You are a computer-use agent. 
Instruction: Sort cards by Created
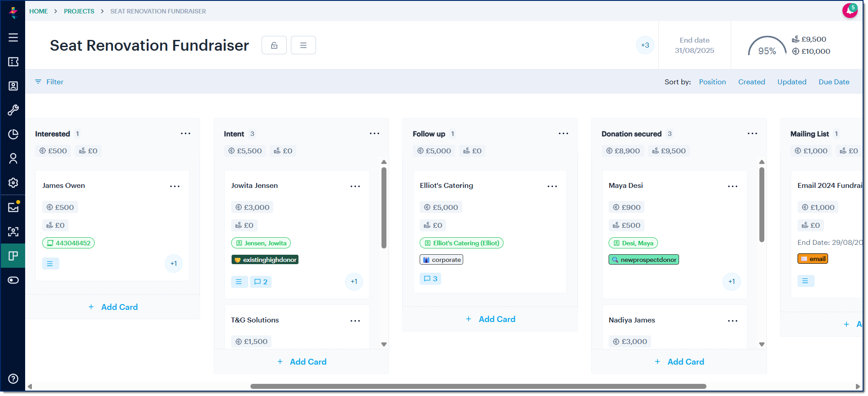click(x=751, y=82)
